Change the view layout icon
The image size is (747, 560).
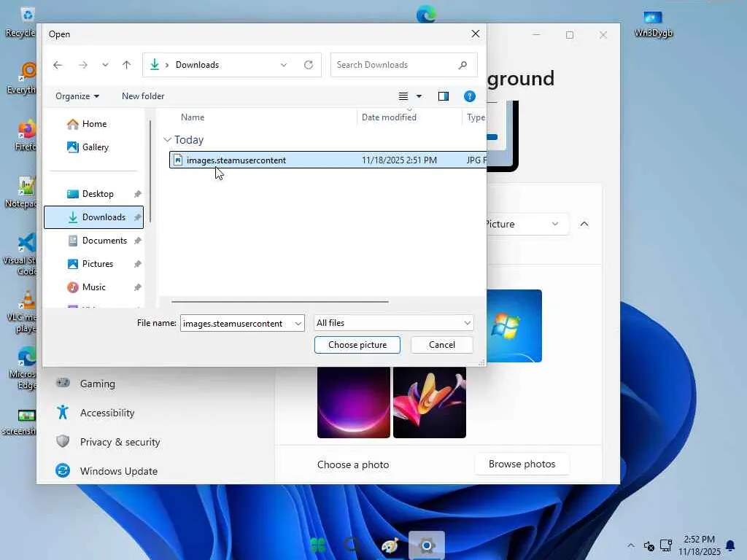click(x=403, y=96)
